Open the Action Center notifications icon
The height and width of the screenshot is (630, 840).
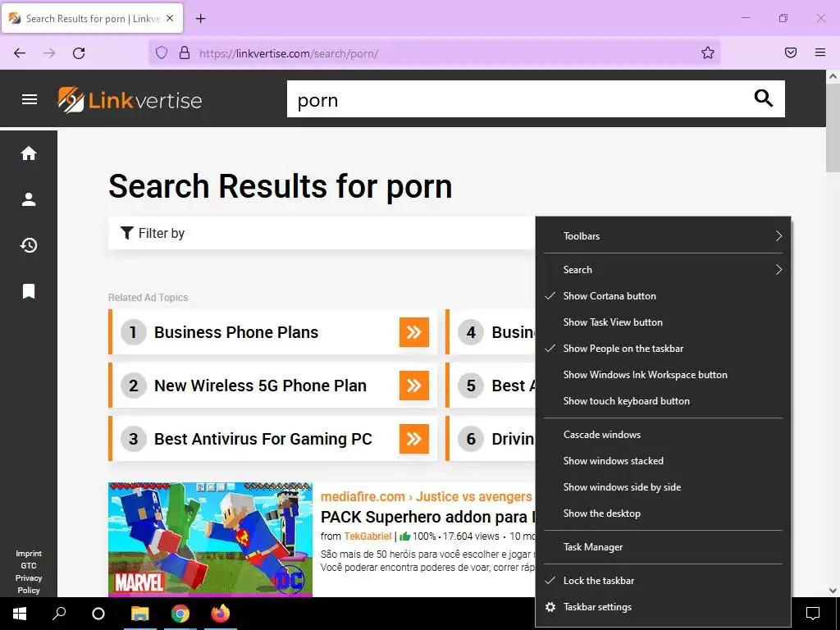[813, 614]
